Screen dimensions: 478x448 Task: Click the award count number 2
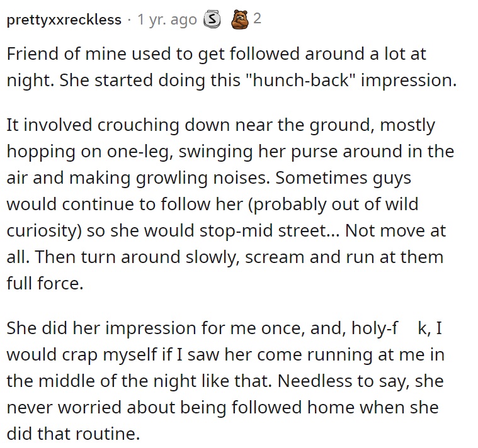[x=258, y=19]
